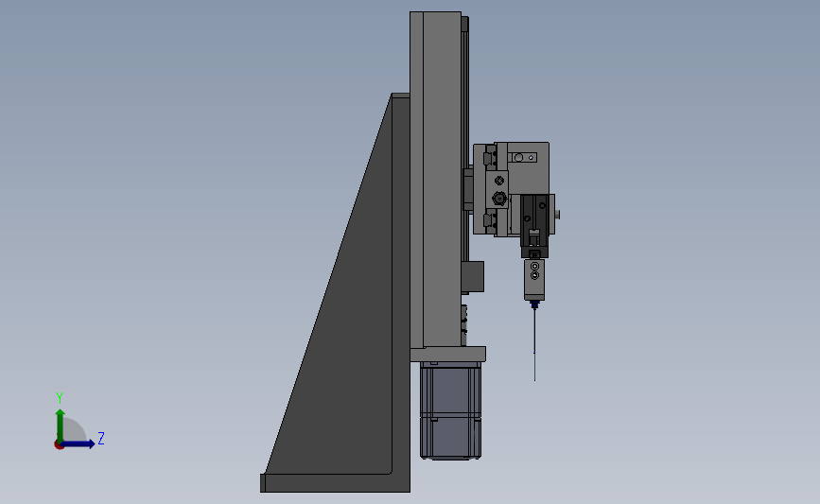Select the large hex bolt on carriage block

tap(499, 199)
